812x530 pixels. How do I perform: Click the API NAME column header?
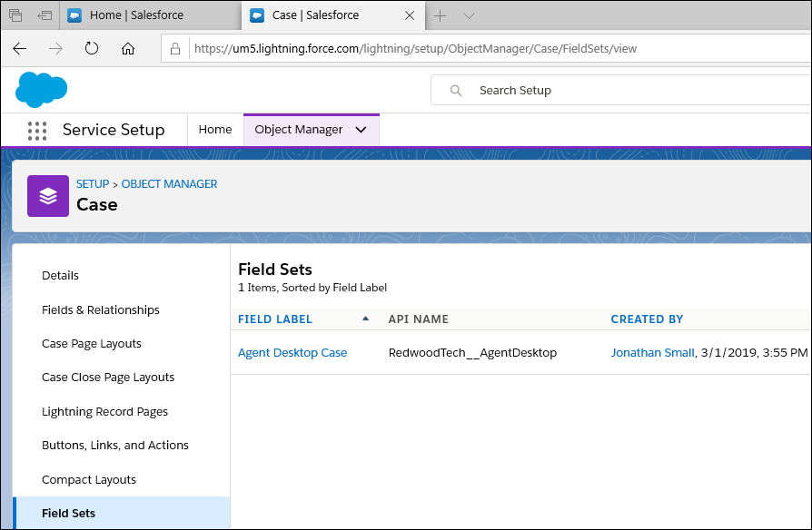[419, 319]
